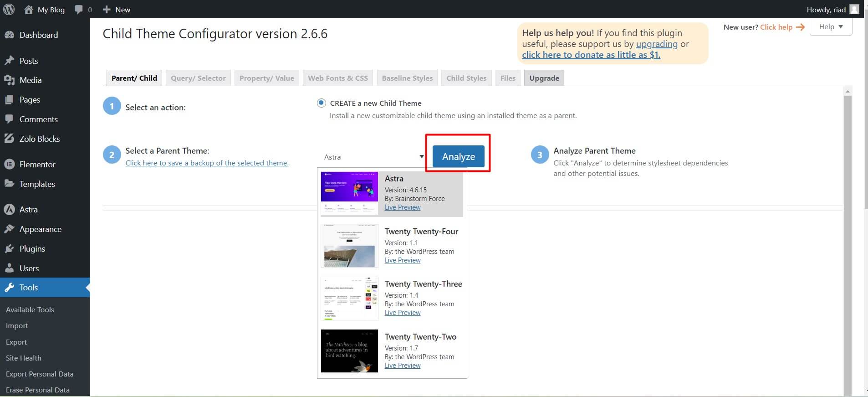Image resolution: width=868 pixels, height=397 pixels.
Task: Click the riad user avatar
Action: coord(854,9)
